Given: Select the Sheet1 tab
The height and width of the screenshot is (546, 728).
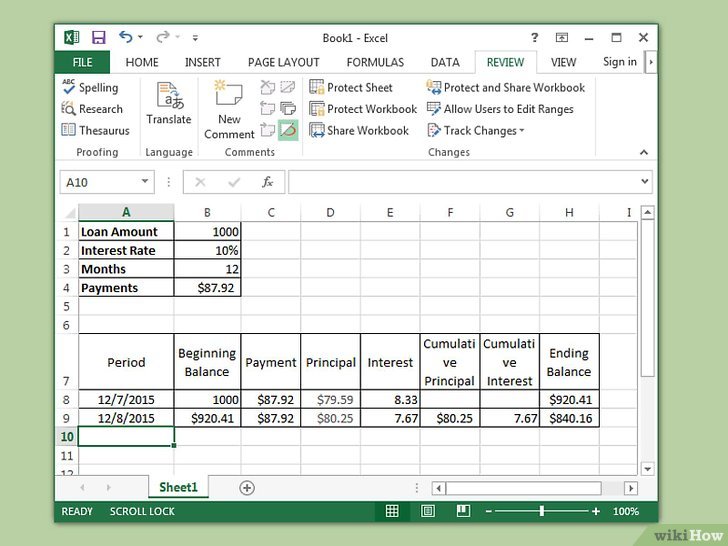Looking at the screenshot, I should point(178,487).
